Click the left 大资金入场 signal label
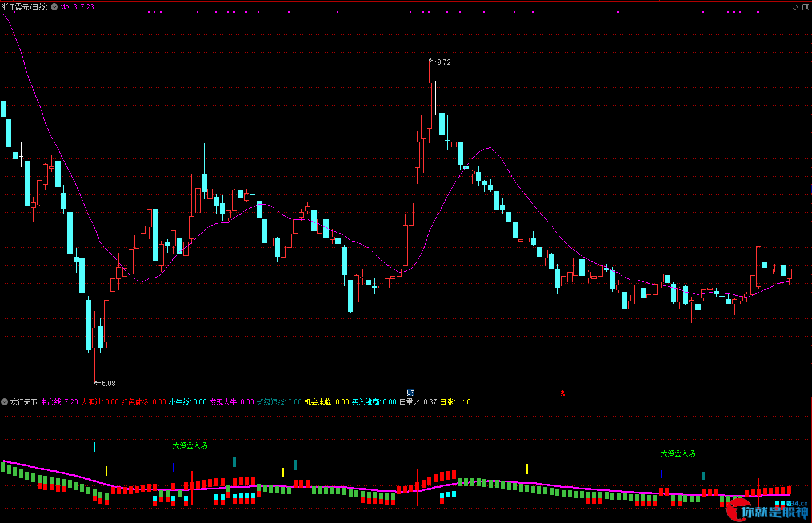This screenshot has width=812, height=523. pyautogui.click(x=190, y=445)
